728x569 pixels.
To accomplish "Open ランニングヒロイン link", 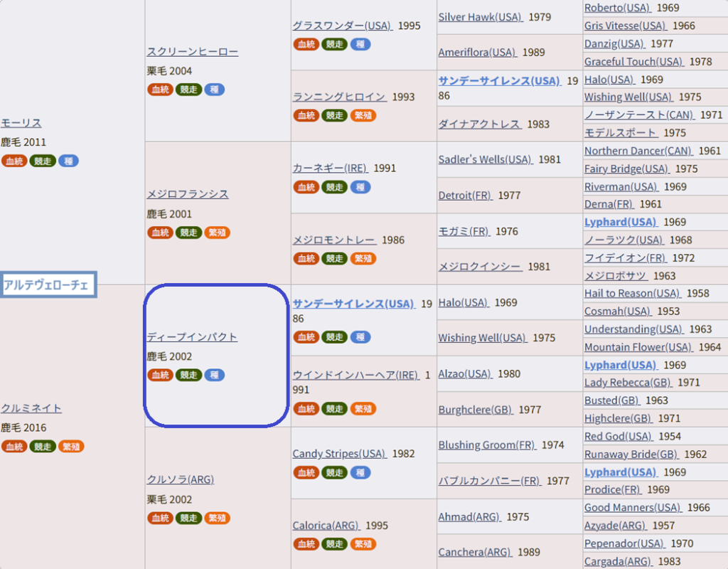I will coord(339,97).
